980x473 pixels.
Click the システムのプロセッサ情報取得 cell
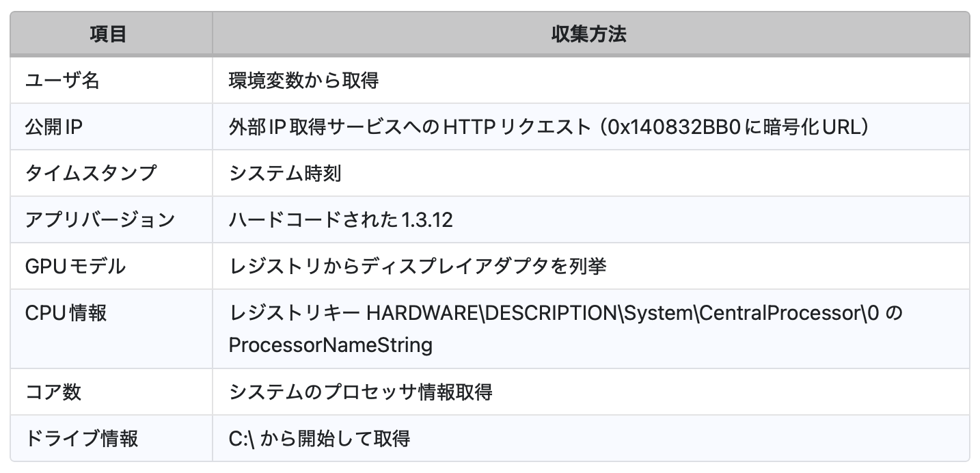point(361,392)
